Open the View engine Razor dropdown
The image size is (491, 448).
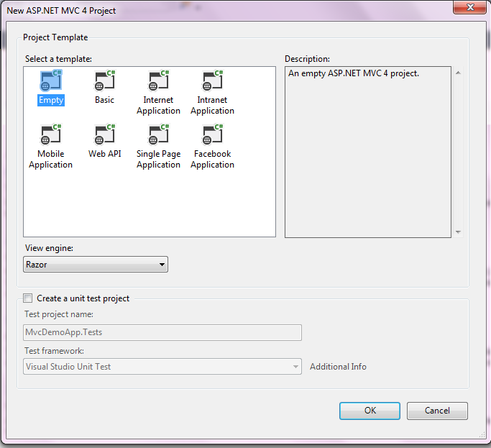[x=96, y=265]
